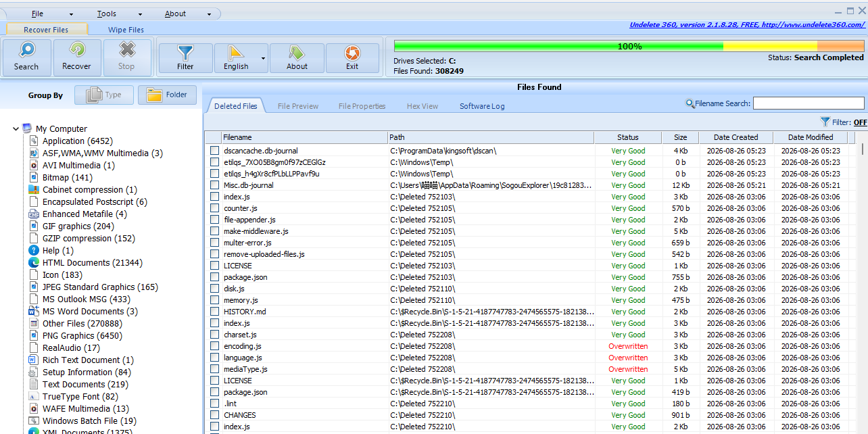Click the 100% scan progress bar
Viewport: 868px width, 434px height.
pos(629,46)
